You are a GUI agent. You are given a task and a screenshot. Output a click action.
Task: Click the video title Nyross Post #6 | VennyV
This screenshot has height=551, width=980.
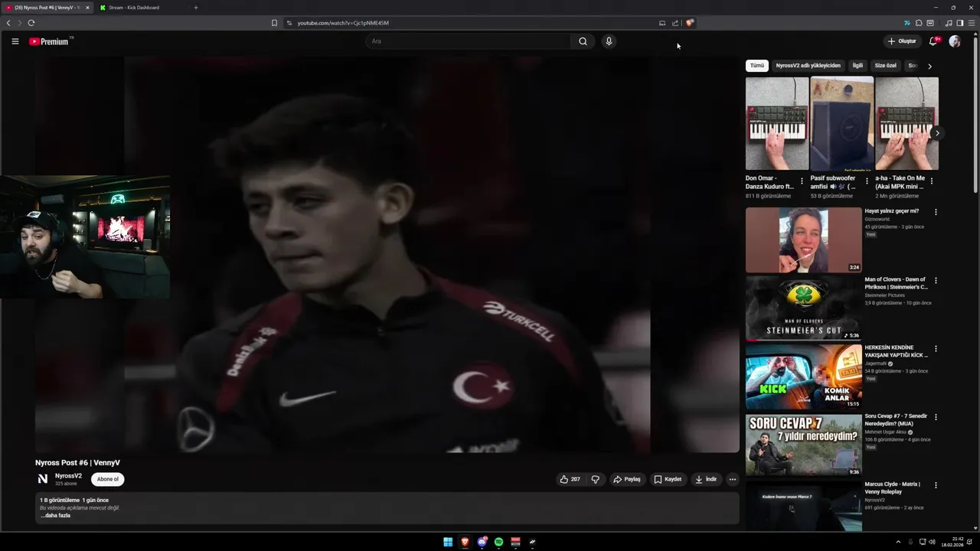[x=77, y=463]
